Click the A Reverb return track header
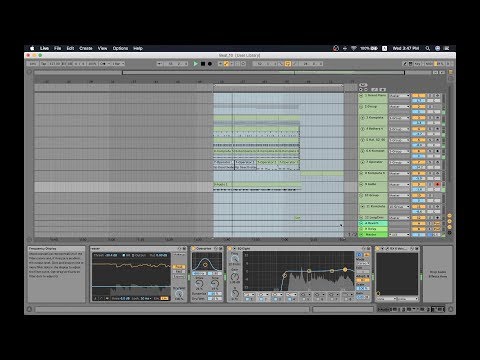480x360 pixels. pyautogui.click(x=373, y=223)
